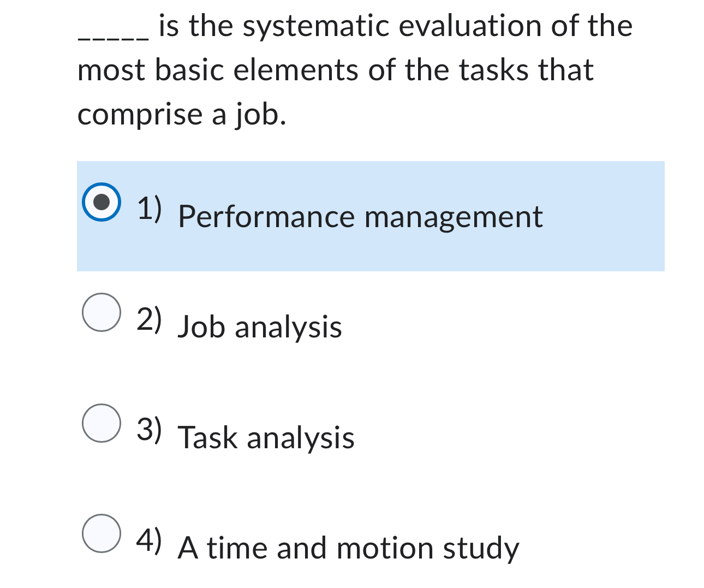Deselect the currently chosen option 1
704x588 pixels.
pyautogui.click(x=103, y=203)
